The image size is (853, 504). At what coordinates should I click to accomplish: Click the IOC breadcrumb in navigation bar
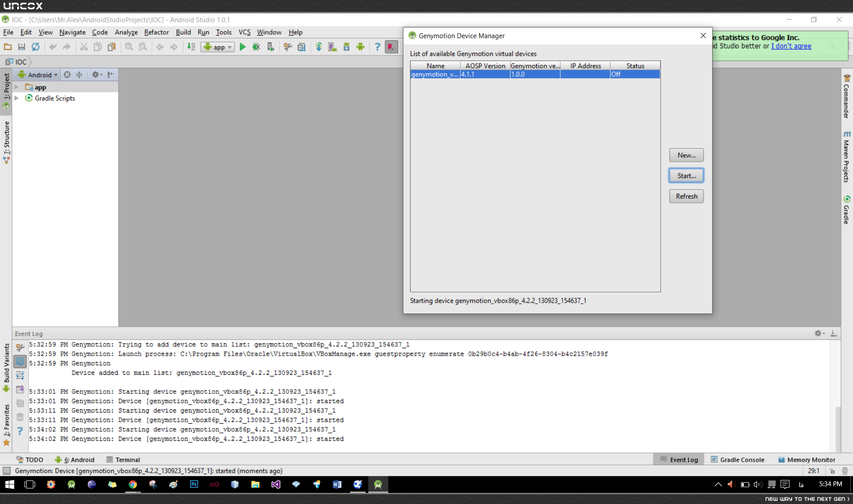(16, 62)
